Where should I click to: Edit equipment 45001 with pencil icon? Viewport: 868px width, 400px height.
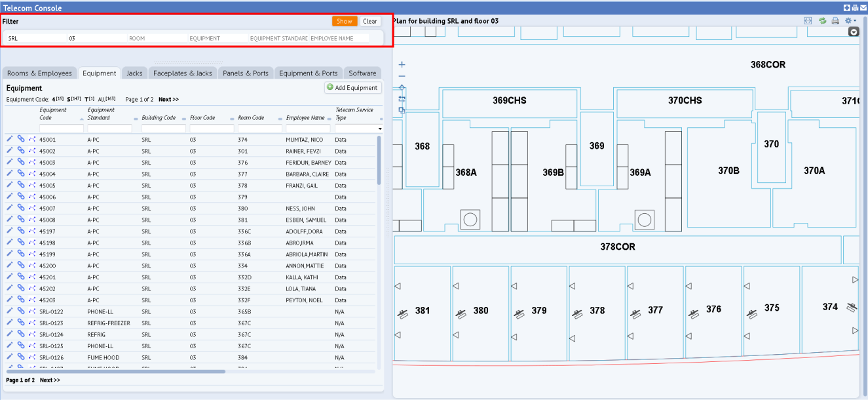coord(10,139)
